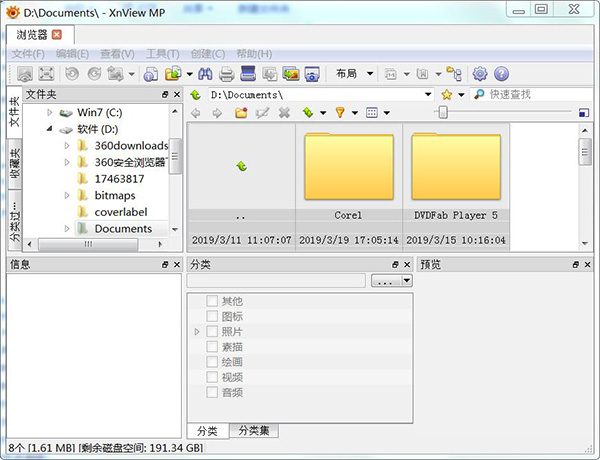The image size is (600, 460).
Task: Check the 图标 category checkbox
Action: [x=212, y=316]
